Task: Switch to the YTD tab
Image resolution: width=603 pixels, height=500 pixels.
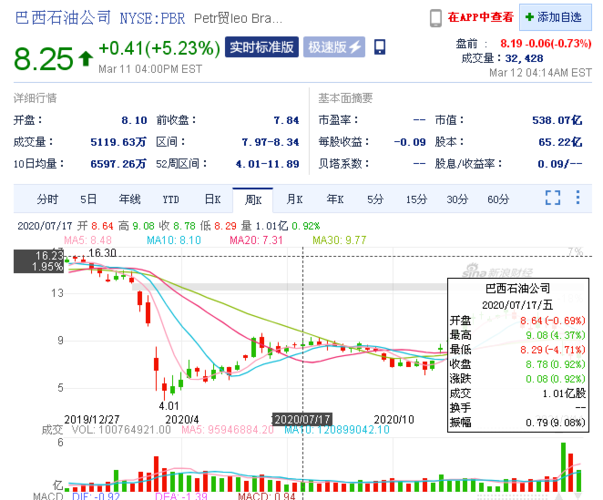Action: point(171,200)
